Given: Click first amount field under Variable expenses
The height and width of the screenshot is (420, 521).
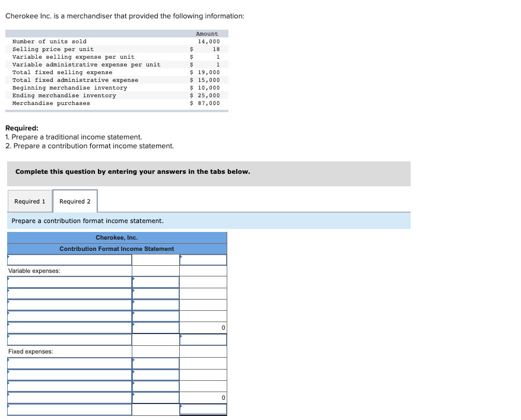Looking at the screenshot, I should pos(155,282).
